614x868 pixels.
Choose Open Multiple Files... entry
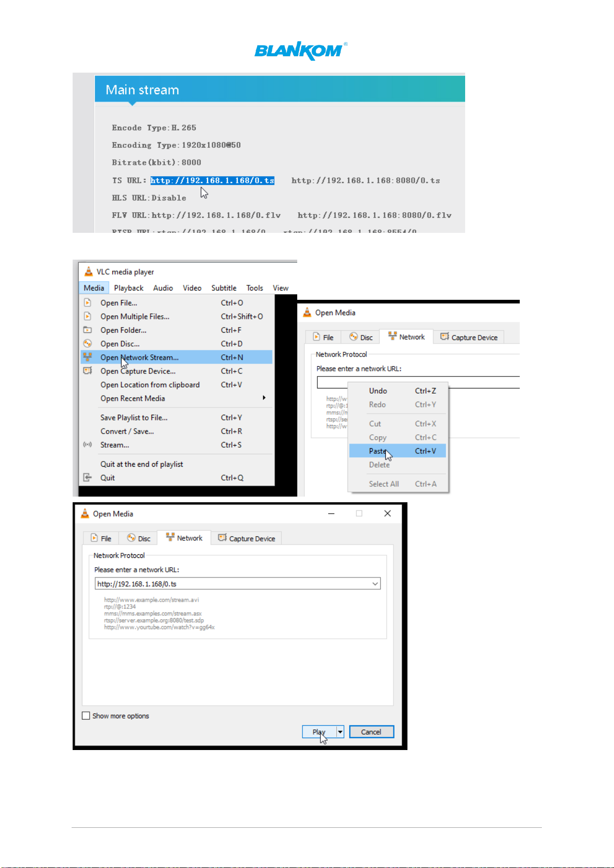[177, 316]
